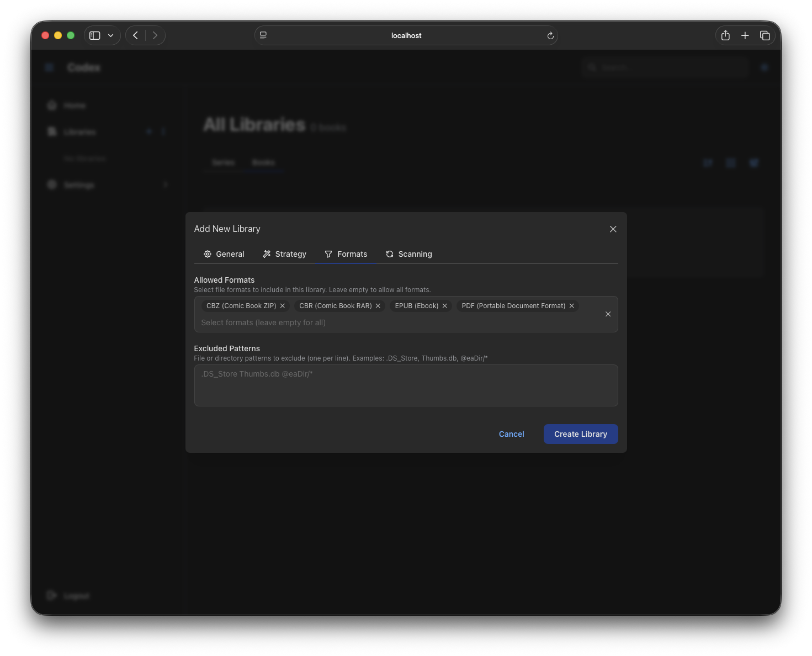
Task: Open a new tab with the plus icon
Action: 745,35
